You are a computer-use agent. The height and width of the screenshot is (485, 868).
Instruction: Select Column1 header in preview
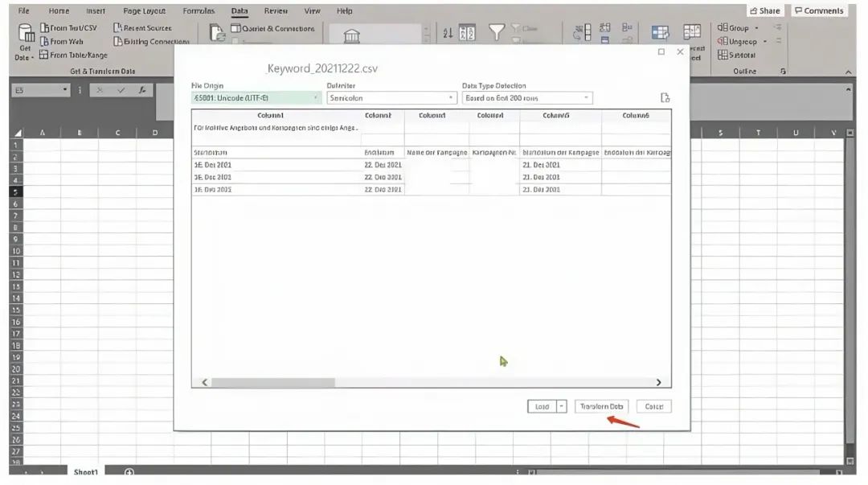point(271,115)
